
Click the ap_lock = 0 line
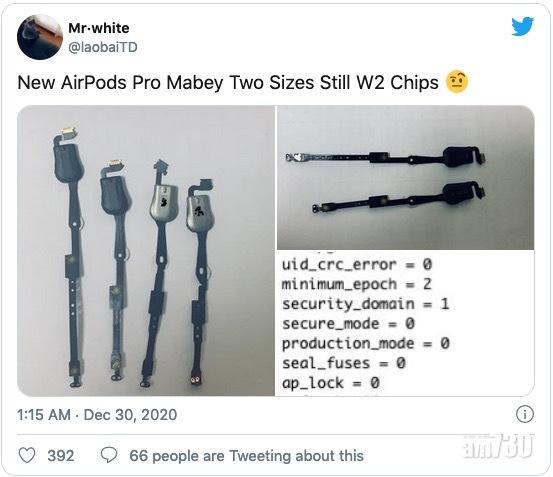(330, 383)
